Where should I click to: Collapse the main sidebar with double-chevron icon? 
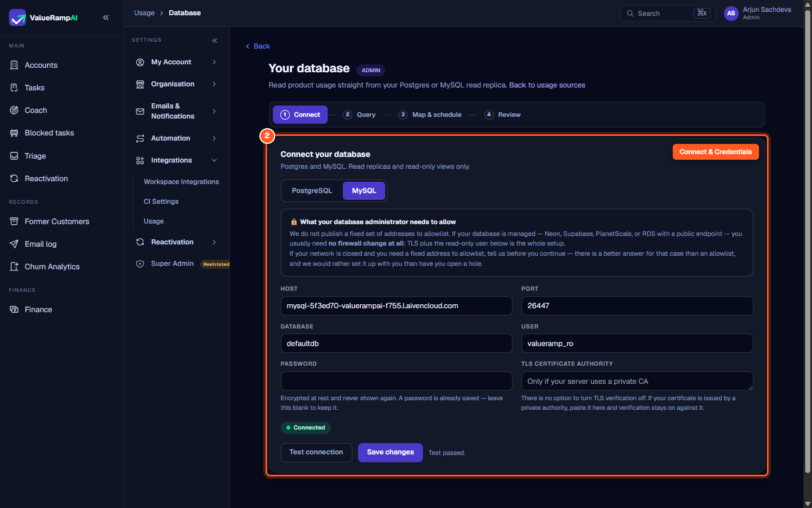(106, 17)
